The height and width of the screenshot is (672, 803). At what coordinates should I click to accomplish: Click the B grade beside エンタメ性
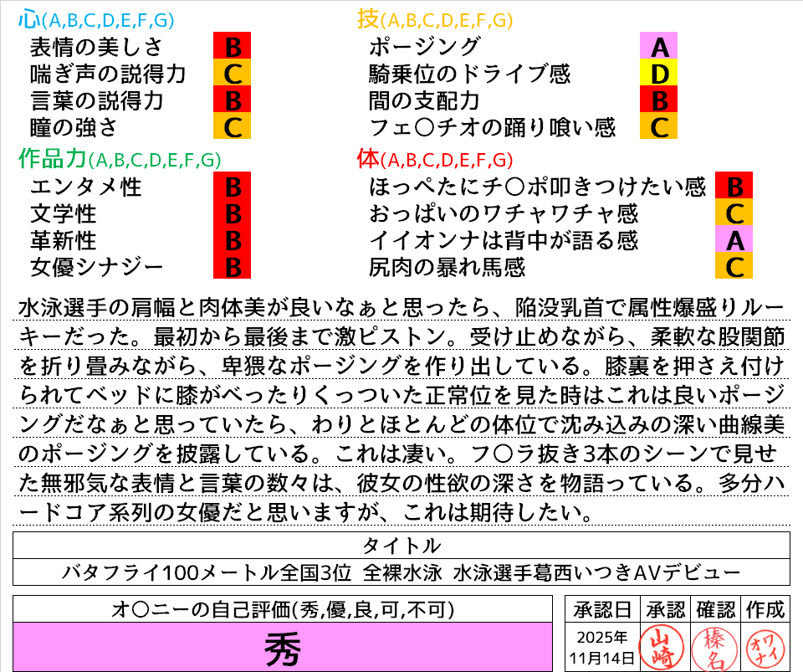point(233,186)
